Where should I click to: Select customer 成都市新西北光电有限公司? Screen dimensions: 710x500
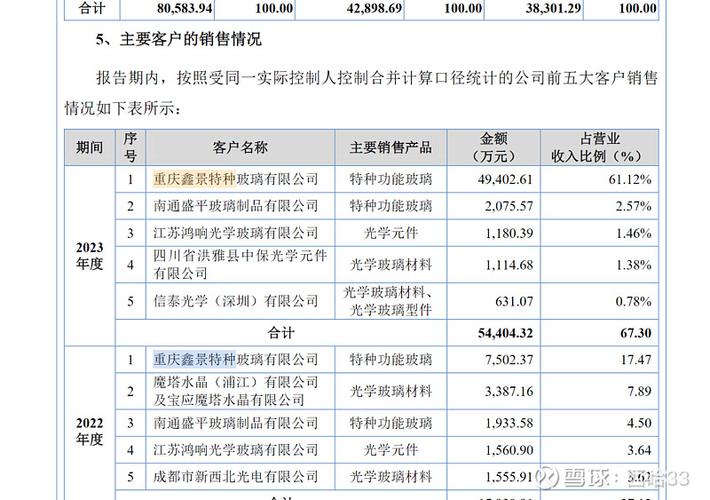(235, 476)
